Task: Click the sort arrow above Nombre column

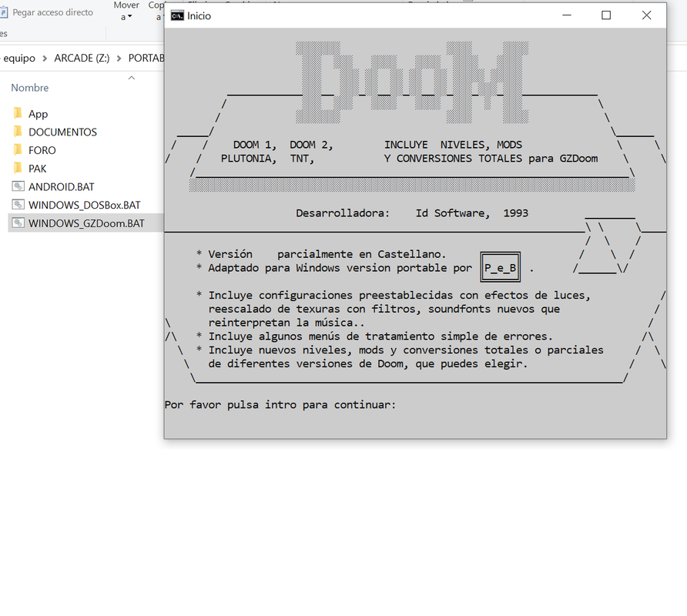Action: tap(132, 78)
